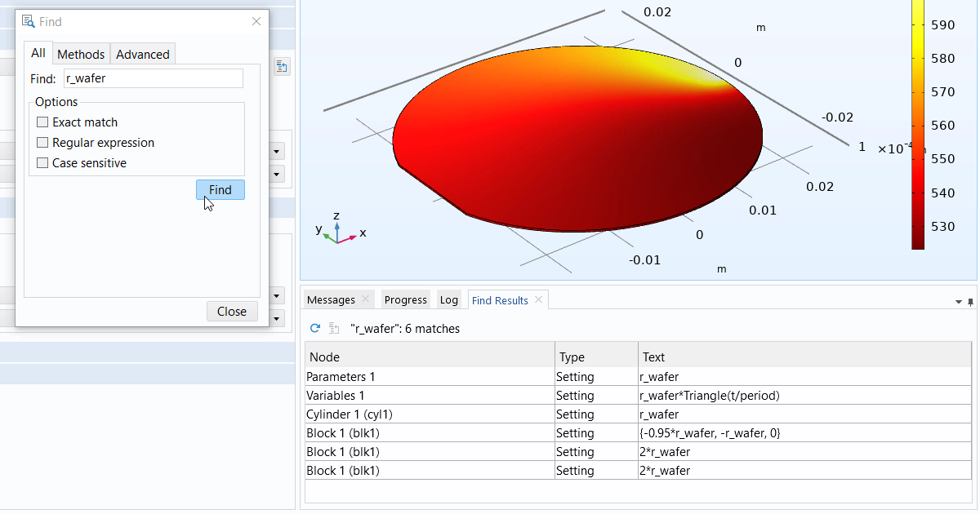Enable the Exact match checkbox

click(43, 122)
